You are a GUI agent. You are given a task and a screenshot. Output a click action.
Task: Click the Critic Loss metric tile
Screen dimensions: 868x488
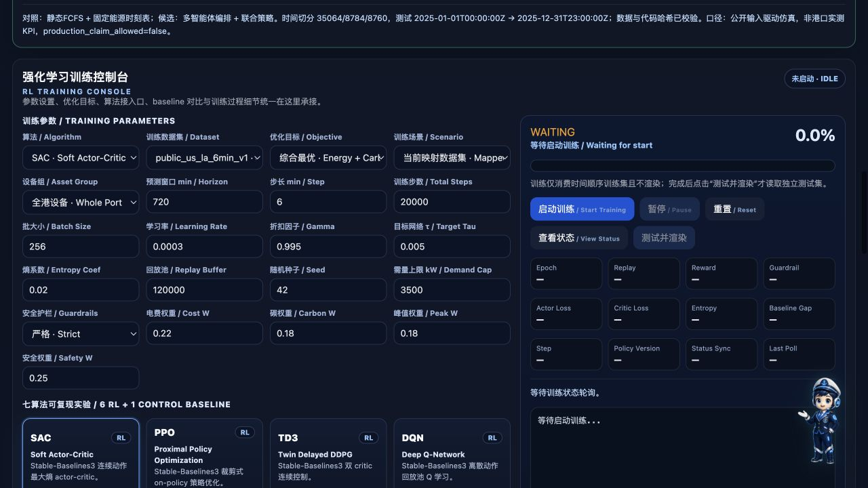(x=644, y=314)
